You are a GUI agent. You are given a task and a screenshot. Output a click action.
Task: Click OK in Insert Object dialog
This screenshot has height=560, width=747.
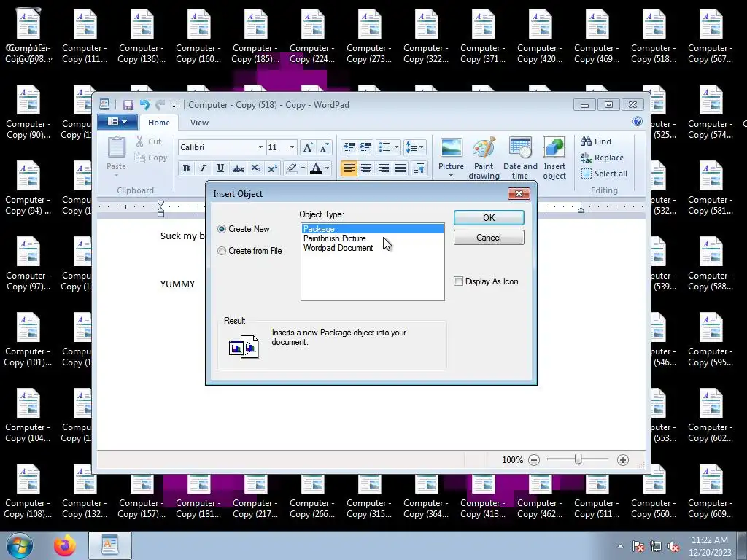pos(489,217)
